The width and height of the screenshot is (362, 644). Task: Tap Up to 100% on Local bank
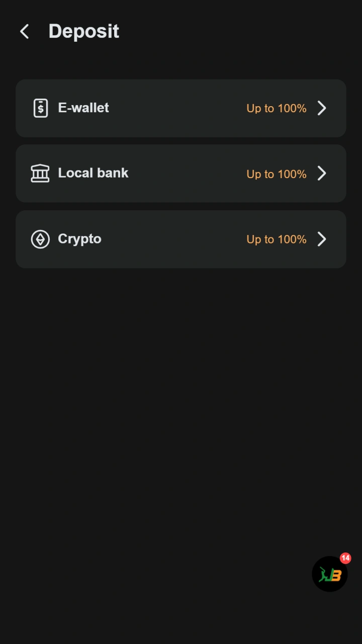[277, 174]
